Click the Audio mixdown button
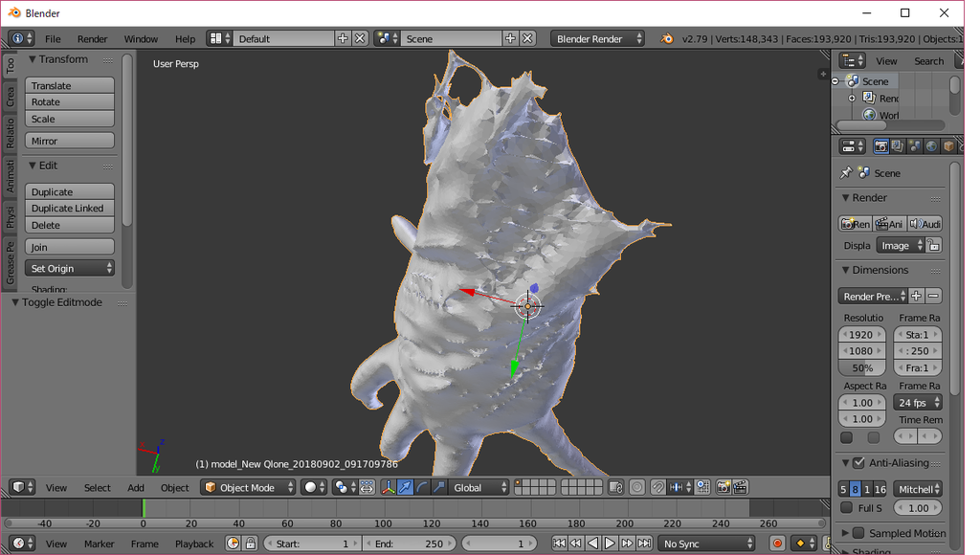Viewport: 980px width, 555px height. click(925, 224)
